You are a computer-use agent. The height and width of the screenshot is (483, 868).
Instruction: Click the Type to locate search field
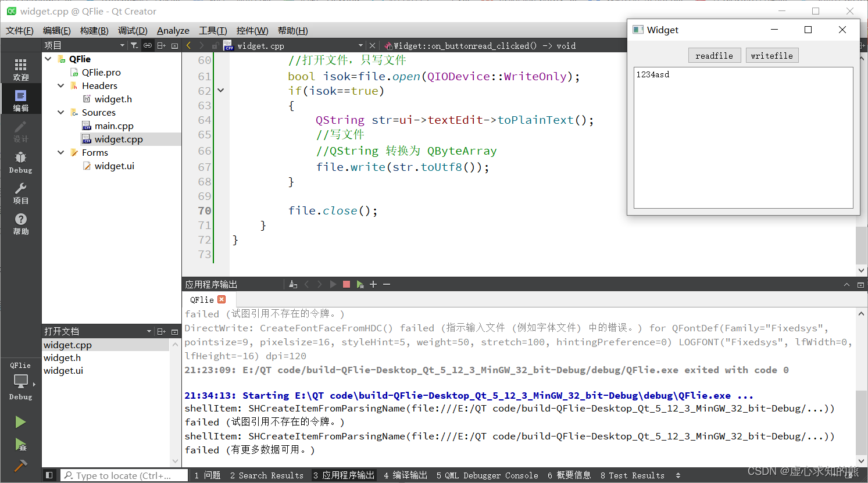point(124,475)
